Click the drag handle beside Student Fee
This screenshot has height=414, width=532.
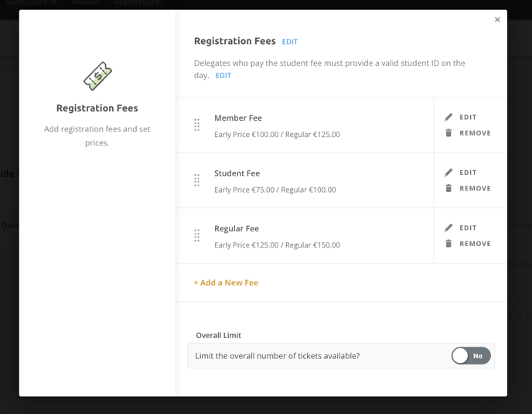[196, 180]
